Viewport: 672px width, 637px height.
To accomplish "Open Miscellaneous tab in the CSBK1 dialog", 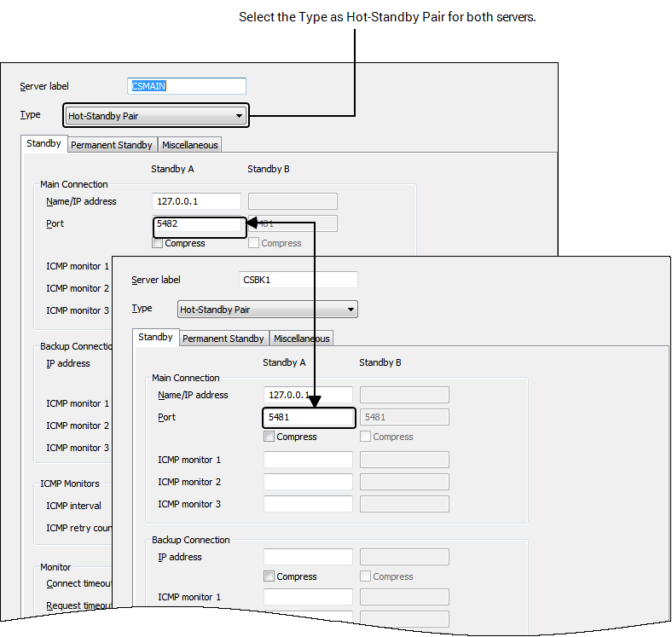I will [302, 339].
